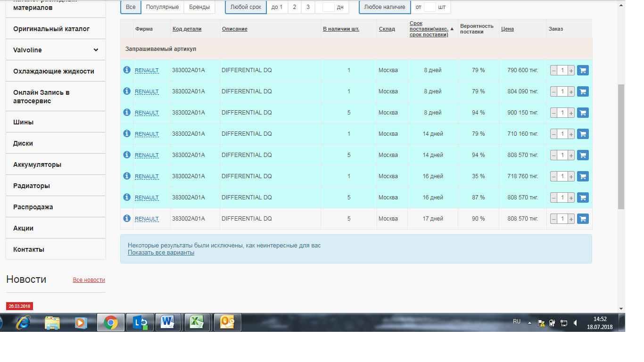
Task: Select the Любое наличие filter
Action: [x=385, y=7]
